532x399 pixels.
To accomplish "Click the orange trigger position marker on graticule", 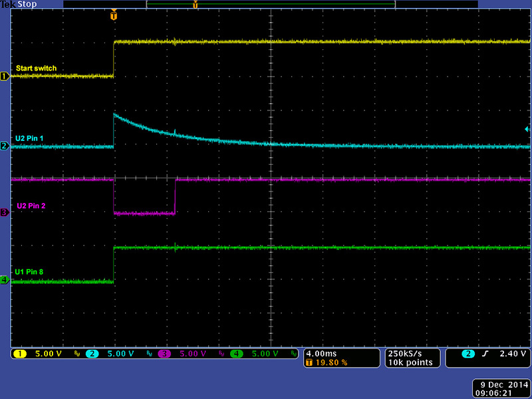I will click(x=114, y=15).
